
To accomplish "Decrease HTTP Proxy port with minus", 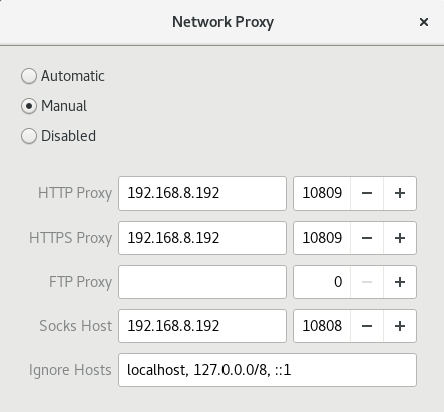I will (x=367, y=193).
